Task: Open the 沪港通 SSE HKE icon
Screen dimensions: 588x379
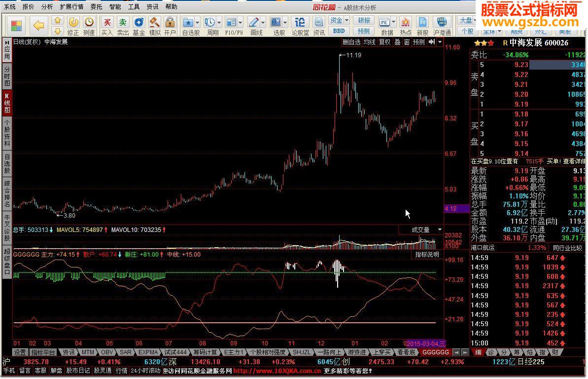Action: [x=442, y=26]
